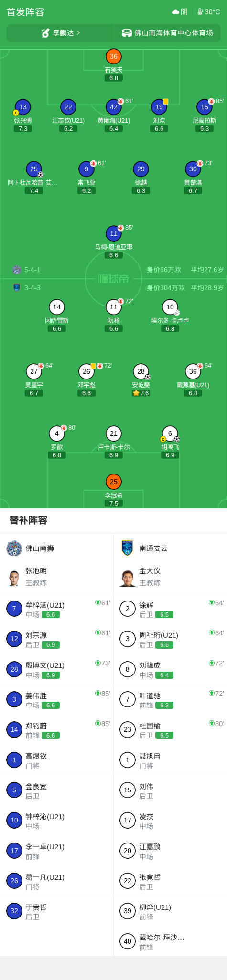The height and width of the screenshot is (980, 227).
Task: Select player 安屹斐 number 28 badge
Action: coord(141,371)
